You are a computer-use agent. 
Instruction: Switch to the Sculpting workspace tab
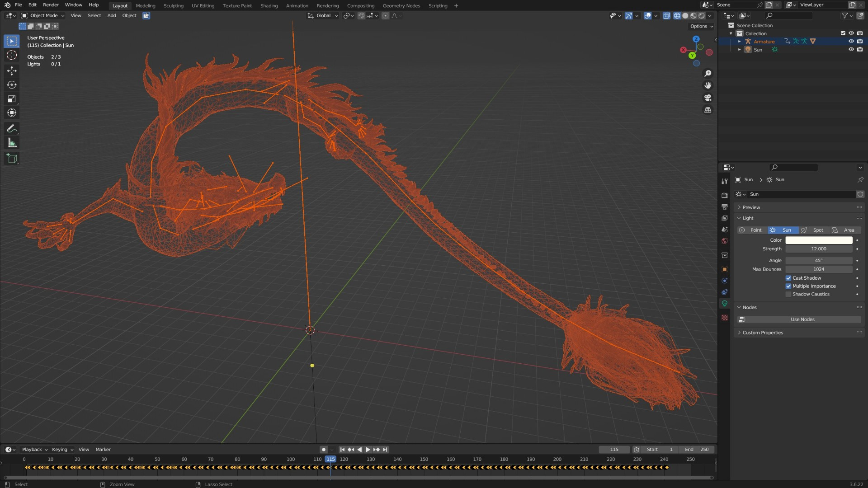(173, 5)
